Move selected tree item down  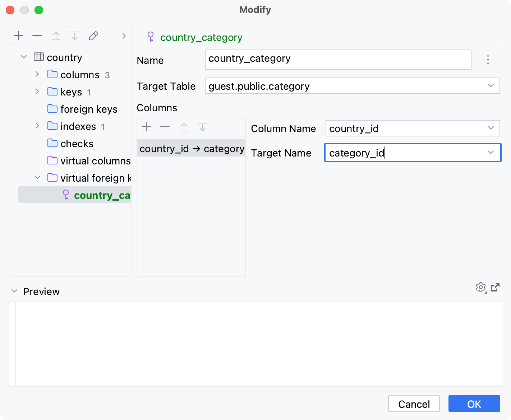pyautogui.click(x=75, y=36)
